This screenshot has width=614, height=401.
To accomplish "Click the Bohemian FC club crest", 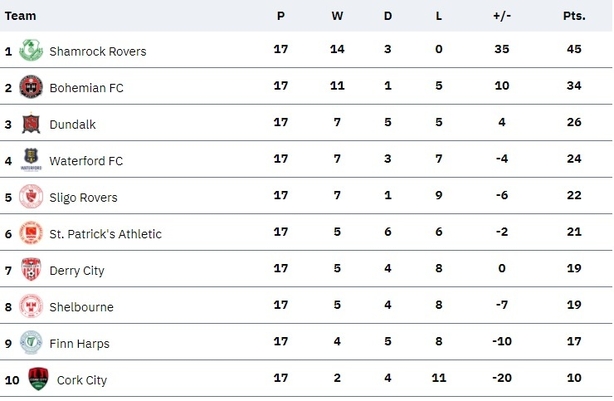I will (x=31, y=87).
